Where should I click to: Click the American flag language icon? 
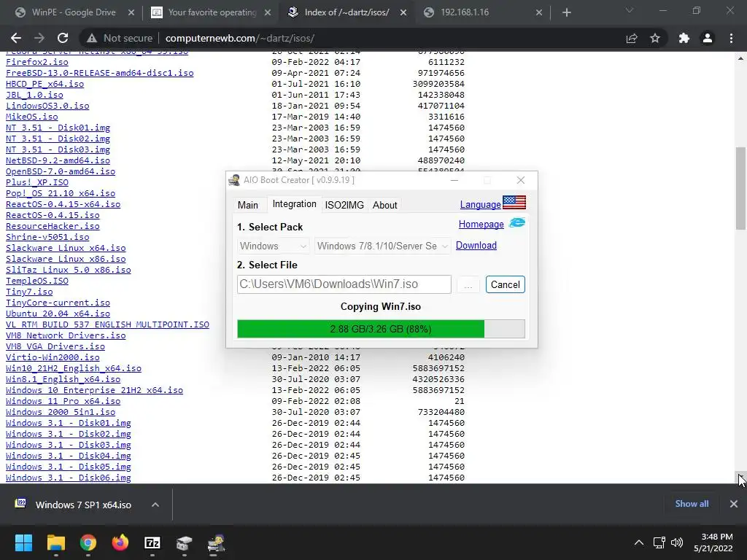coord(514,203)
